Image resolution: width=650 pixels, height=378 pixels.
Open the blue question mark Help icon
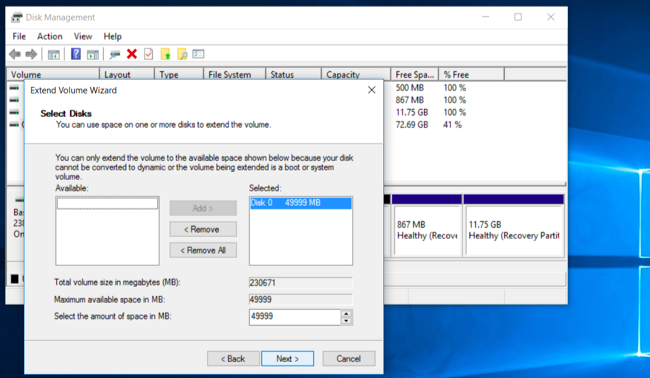point(76,54)
